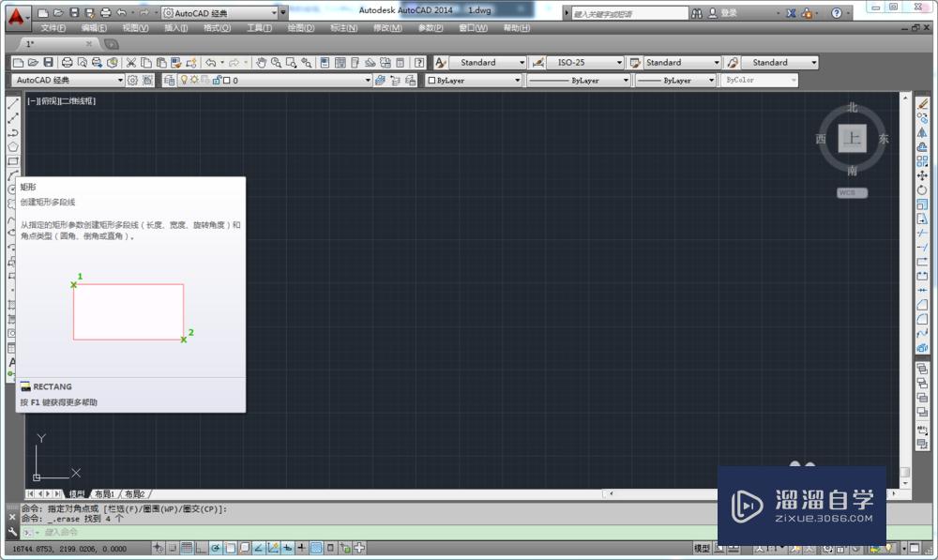
Task: Select the Rotate tool in the modify toolbar
Action: pos(922,189)
